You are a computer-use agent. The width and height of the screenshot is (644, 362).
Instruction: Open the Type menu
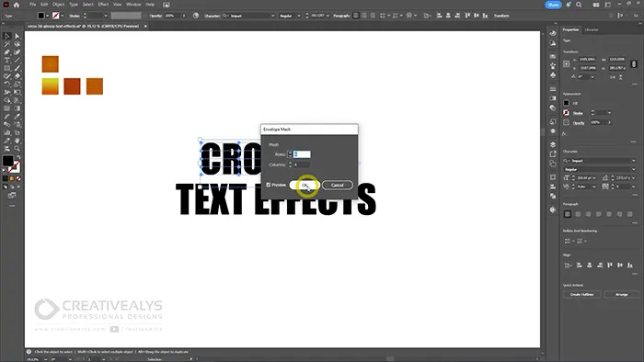click(x=74, y=5)
